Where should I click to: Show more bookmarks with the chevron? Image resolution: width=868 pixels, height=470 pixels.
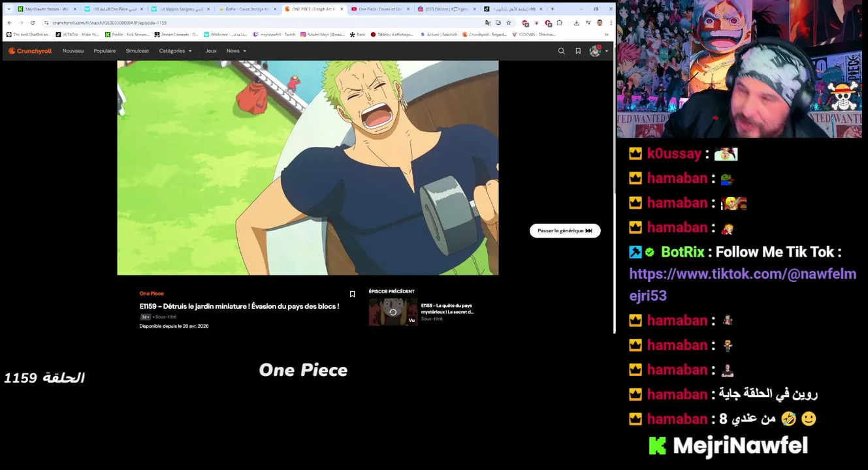pyautogui.click(x=607, y=35)
